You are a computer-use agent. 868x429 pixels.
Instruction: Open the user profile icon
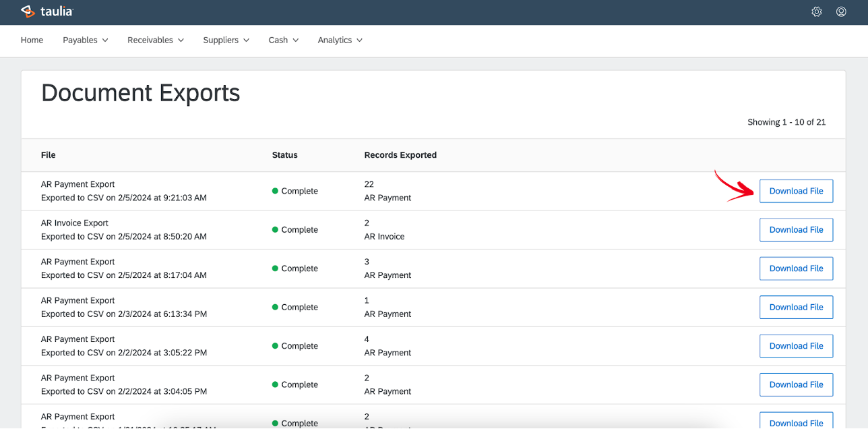pos(841,11)
